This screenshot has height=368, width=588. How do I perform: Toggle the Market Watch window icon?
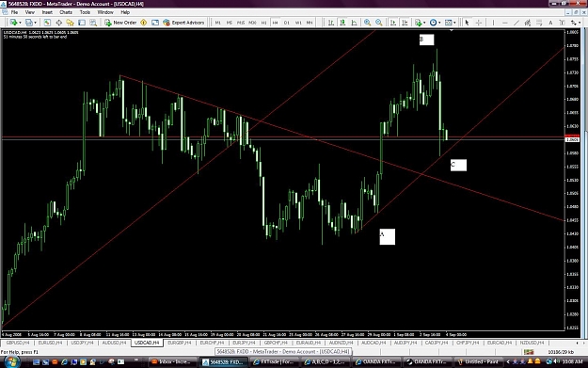coord(47,23)
